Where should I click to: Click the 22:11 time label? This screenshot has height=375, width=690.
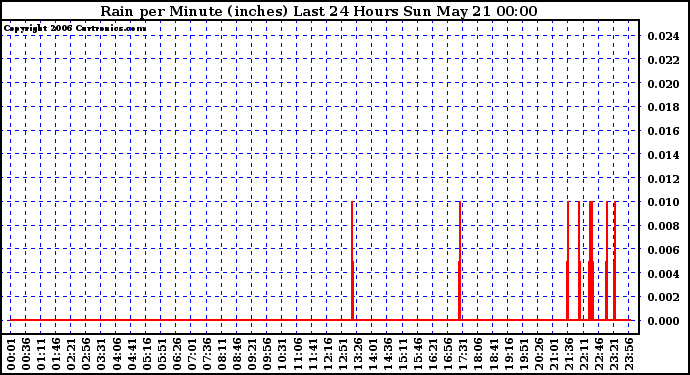pyautogui.click(x=584, y=354)
